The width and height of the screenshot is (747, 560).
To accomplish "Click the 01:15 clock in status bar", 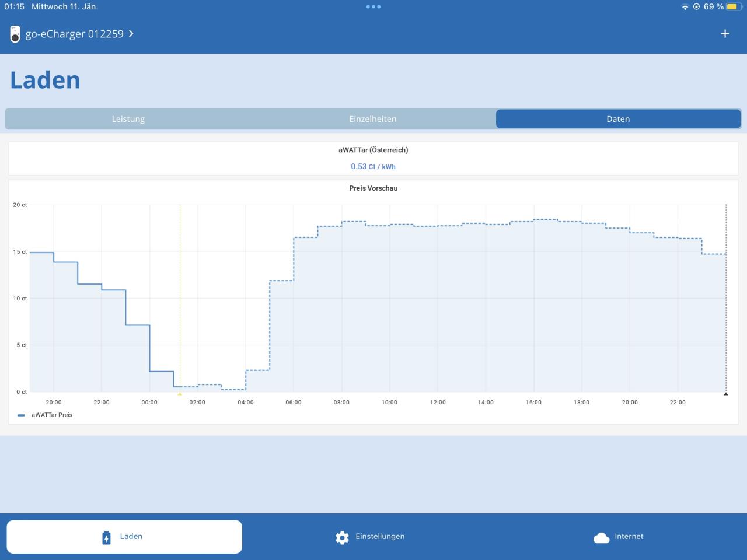I will [x=14, y=7].
